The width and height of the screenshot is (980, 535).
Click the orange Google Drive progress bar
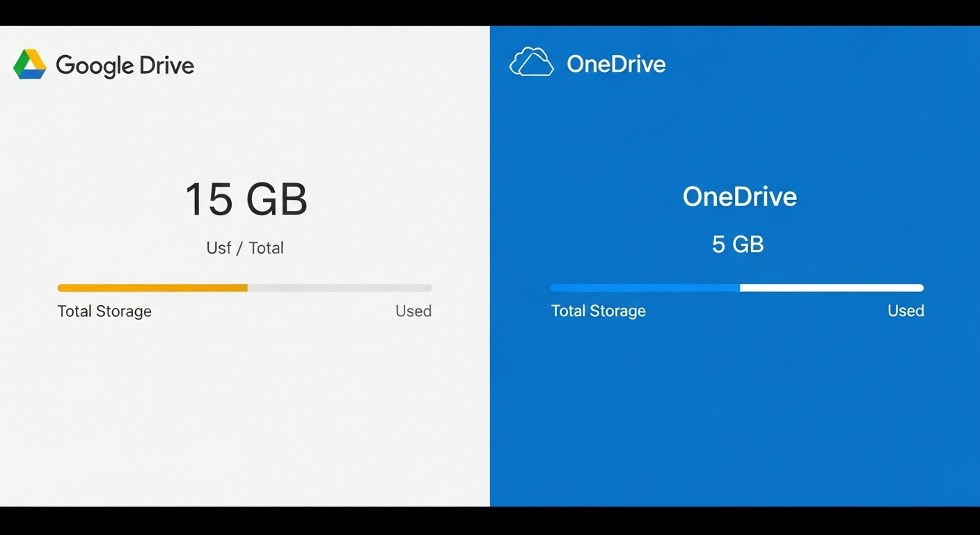(x=152, y=287)
